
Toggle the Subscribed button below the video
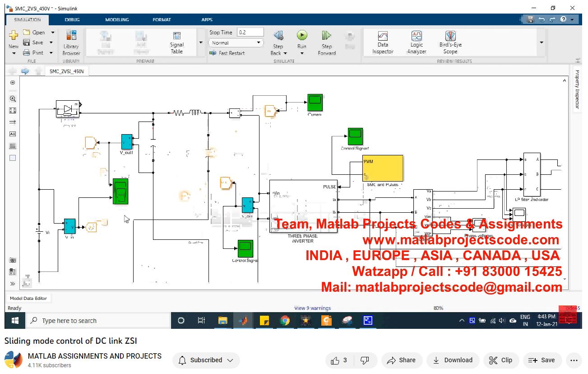pos(206,360)
